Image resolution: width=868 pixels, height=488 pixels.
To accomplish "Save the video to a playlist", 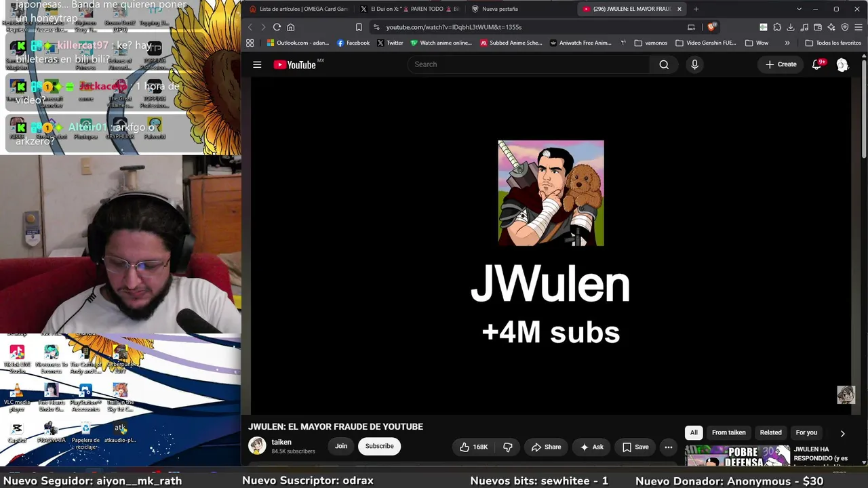I will pyautogui.click(x=635, y=447).
